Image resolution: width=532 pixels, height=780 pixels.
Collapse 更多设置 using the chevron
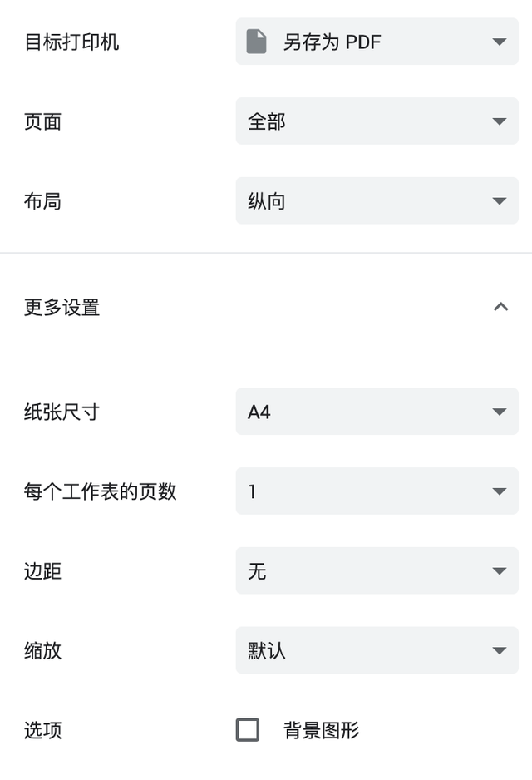pyautogui.click(x=500, y=307)
